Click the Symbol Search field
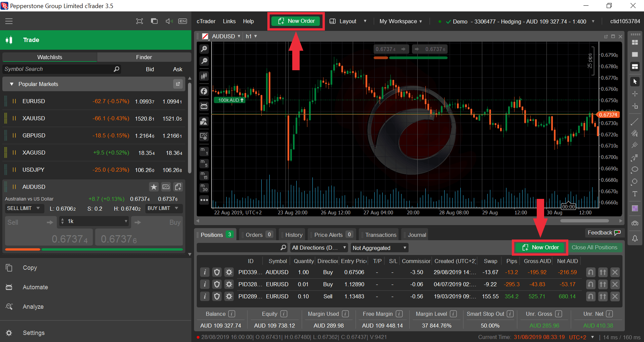 (62, 69)
